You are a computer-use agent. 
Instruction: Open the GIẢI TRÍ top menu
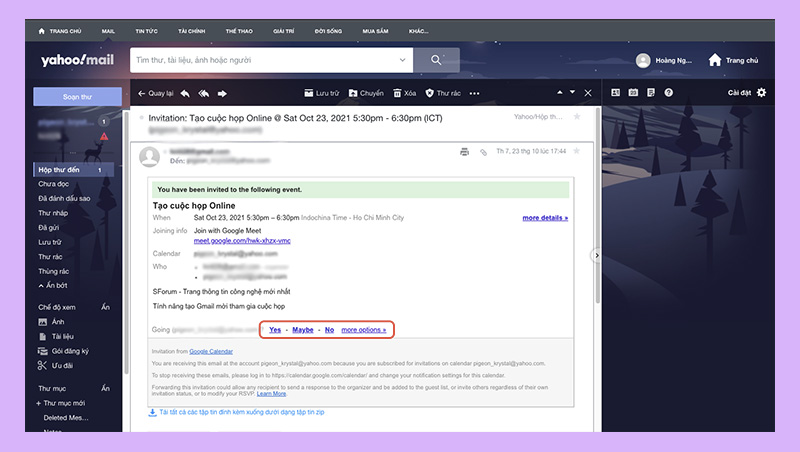tap(284, 31)
